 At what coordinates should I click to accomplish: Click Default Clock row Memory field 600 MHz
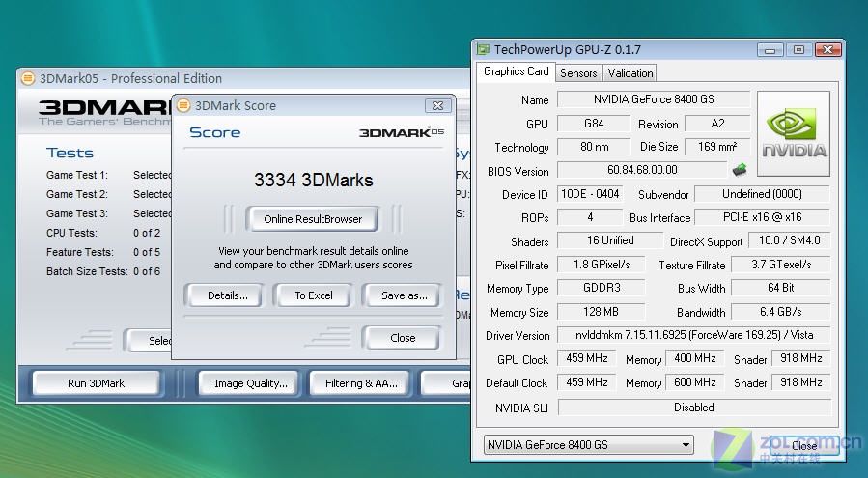[695, 382]
